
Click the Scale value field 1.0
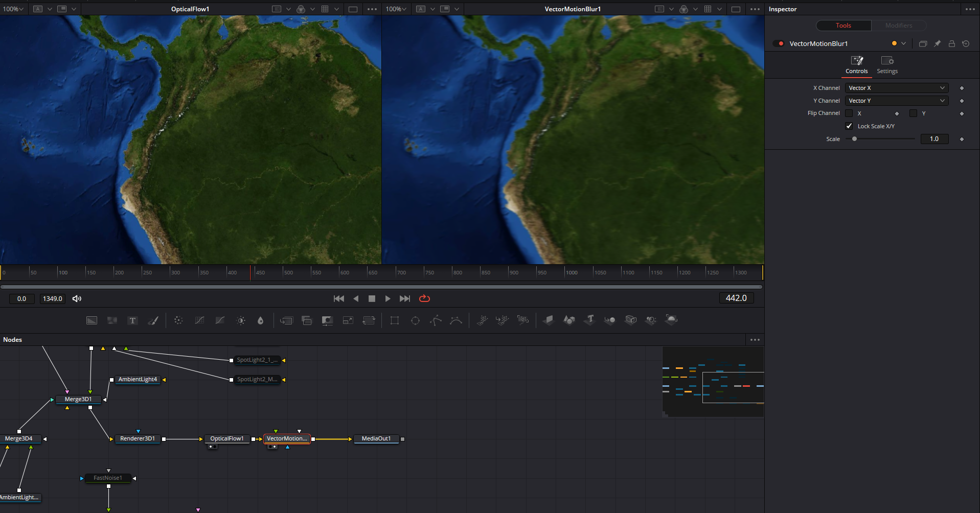[x=935, y=139]
